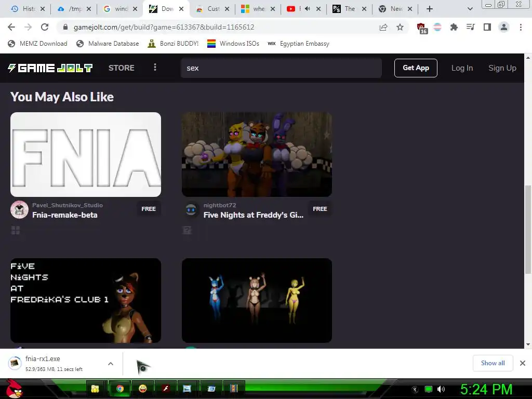View site info via the padlock icon
This screenshot has height=399, width=532.
click(x=65, y=27)
